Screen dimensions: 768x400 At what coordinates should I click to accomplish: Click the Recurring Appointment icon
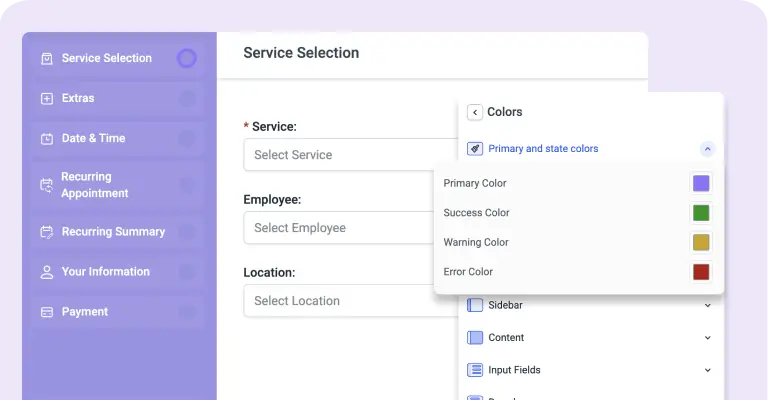47,185
